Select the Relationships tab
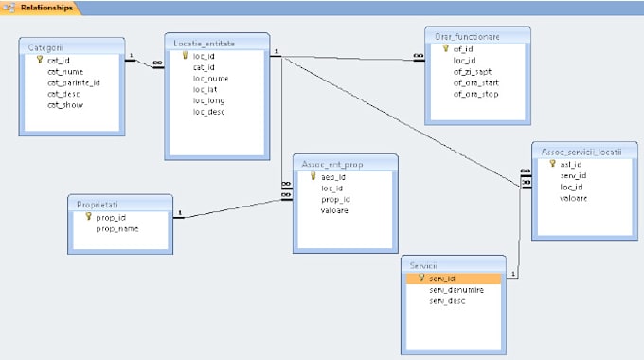 [x=40, y=8]
